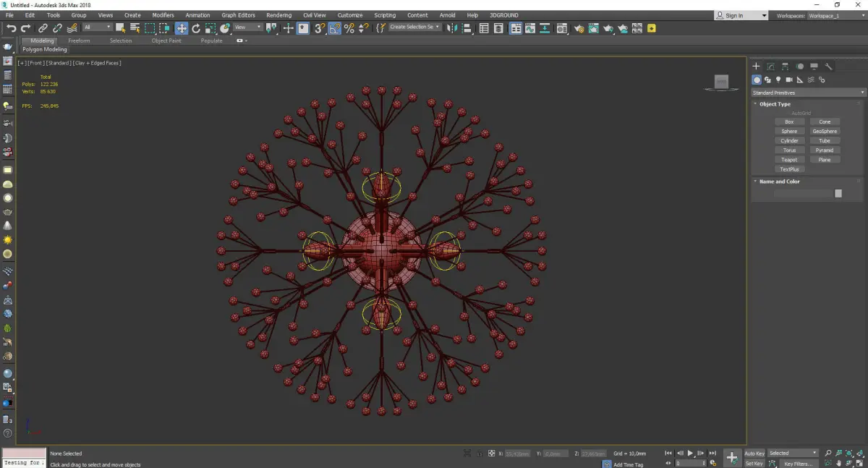Click the Torus object type button
868x468 pixels.
(x=789, y=150)
